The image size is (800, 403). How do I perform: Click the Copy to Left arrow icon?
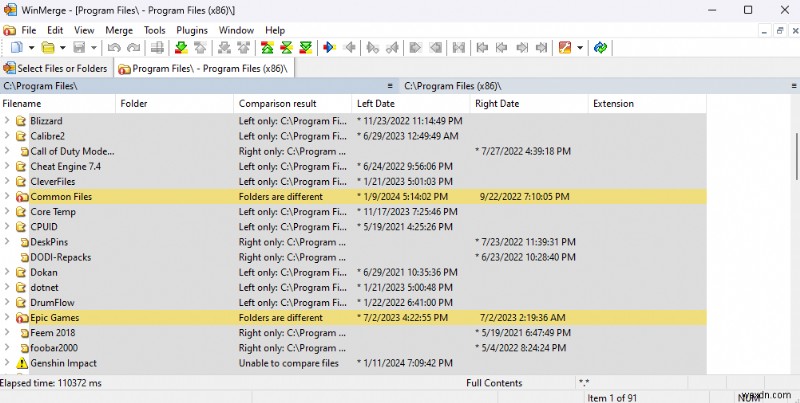click(x=349, y=48)
